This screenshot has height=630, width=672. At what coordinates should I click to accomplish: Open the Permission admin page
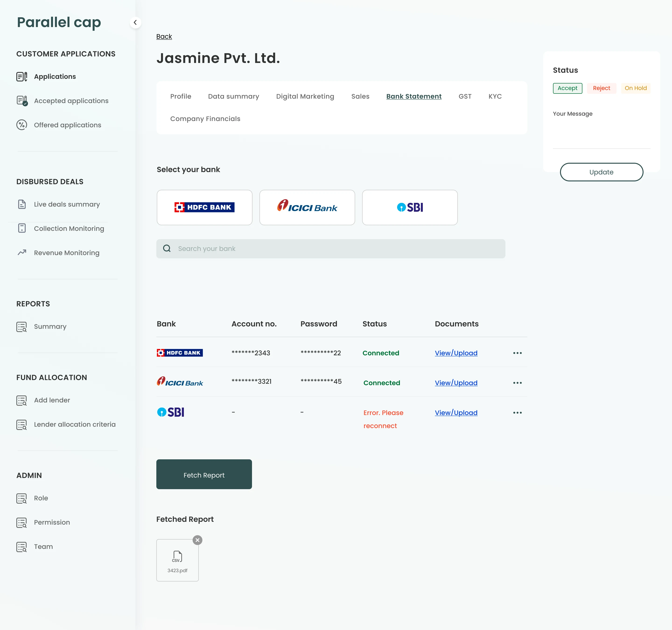(x=52, y=523)
